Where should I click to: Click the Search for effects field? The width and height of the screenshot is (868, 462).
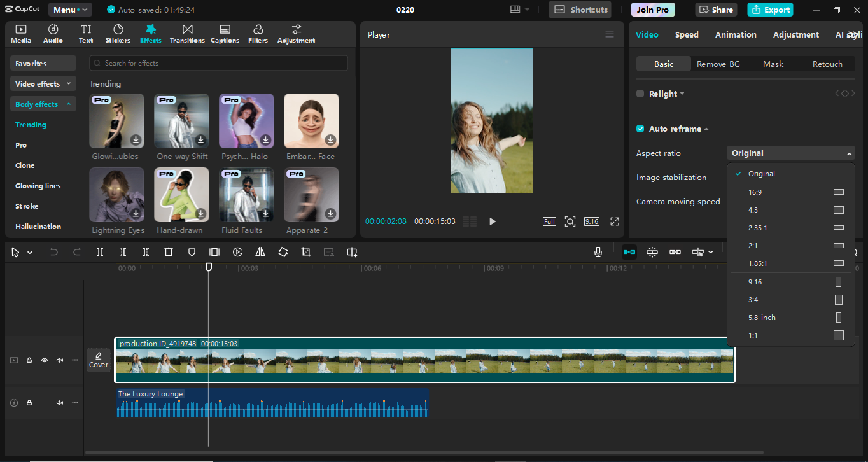point(218,63)
